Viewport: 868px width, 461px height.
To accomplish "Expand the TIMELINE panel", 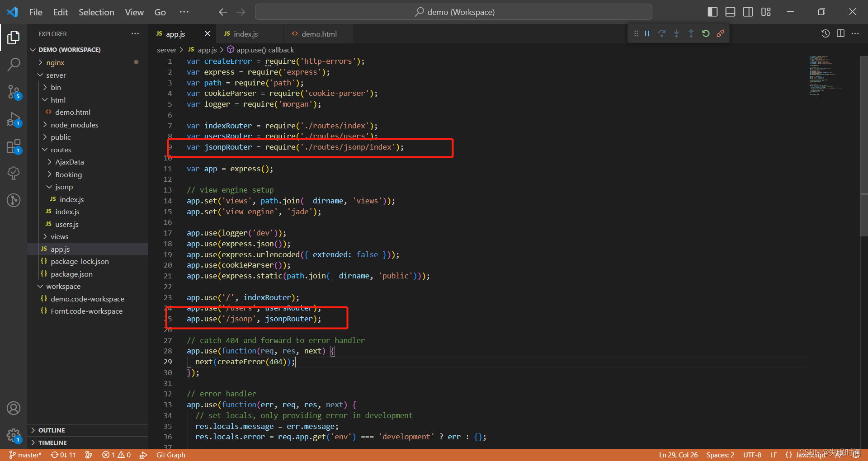I will [x=88, y=443].
